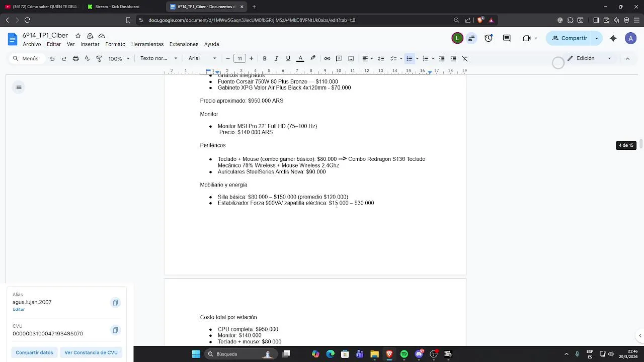The height and width of the screenshot is (362, 644).
Task: Decrease font size with minus button
Action: click(x=228, y=59)
